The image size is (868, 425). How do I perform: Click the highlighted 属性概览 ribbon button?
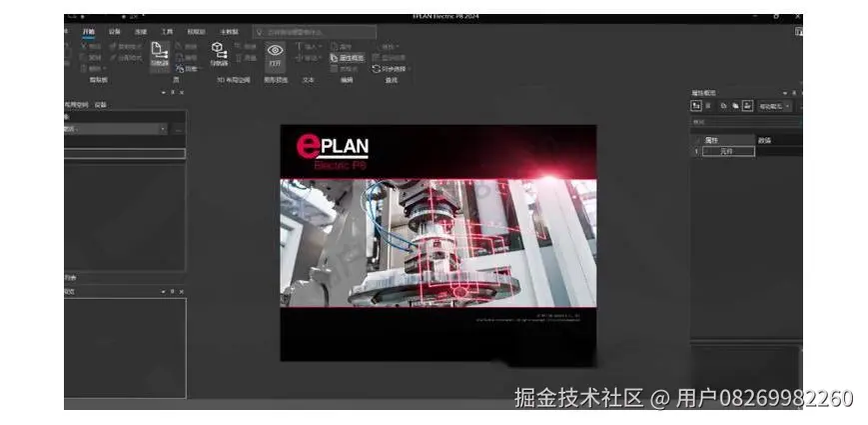click(348, 58)
